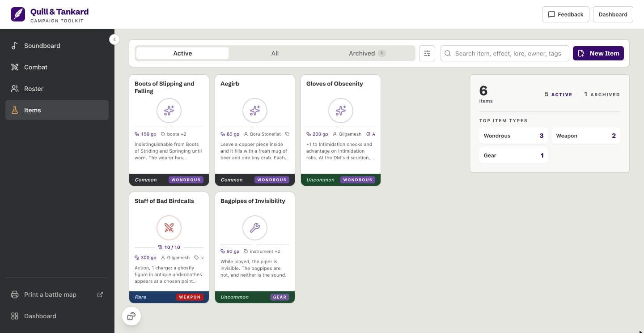The image size is (644, 333).
Task: Open the Soundboard music note icon
Action: [15, 46]
